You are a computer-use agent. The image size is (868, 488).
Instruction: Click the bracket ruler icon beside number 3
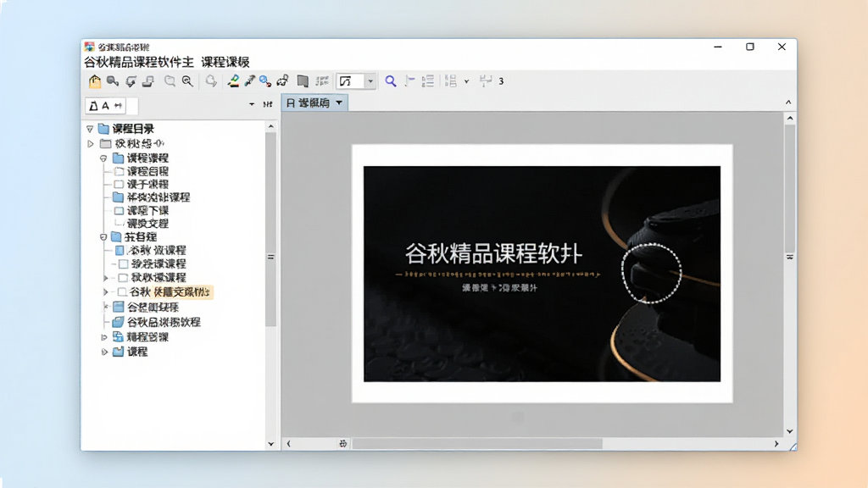tap(486, 81)
